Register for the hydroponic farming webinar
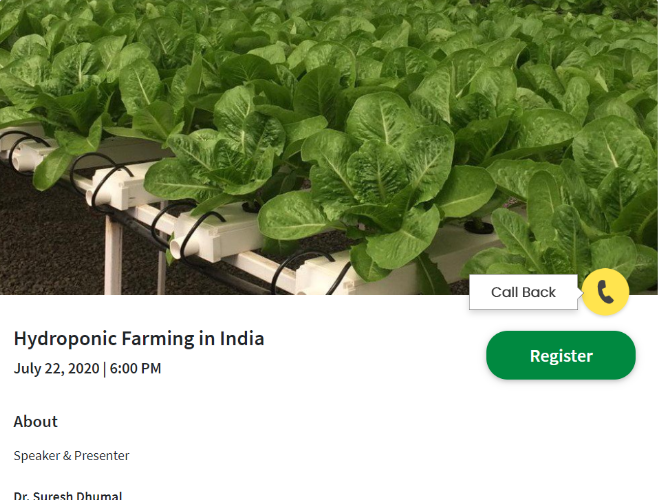This screenshot has height=500, width=658. [561, 356]
